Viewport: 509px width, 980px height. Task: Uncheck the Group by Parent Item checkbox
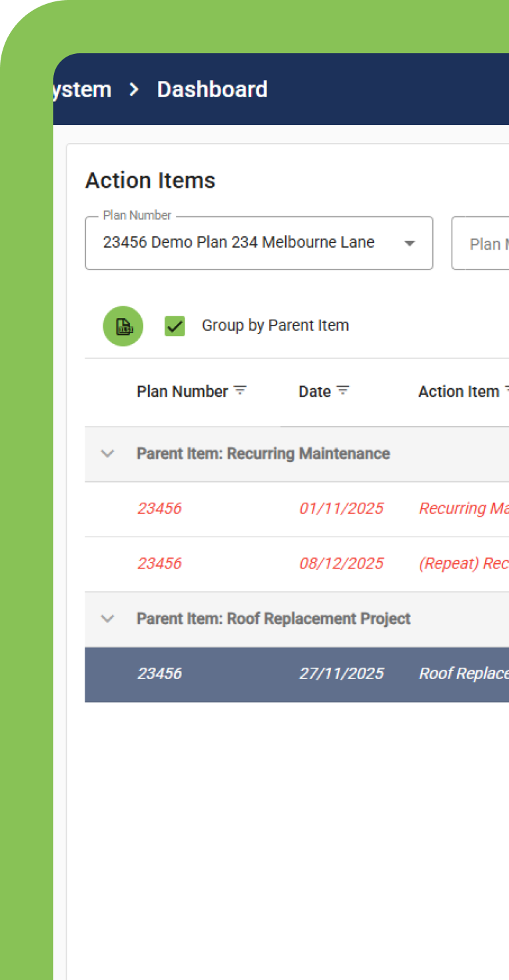(x=175, y=326)
